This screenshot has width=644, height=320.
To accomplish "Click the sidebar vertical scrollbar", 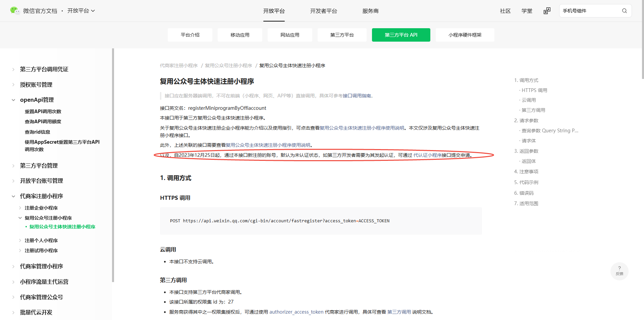I will click(113, 165).
